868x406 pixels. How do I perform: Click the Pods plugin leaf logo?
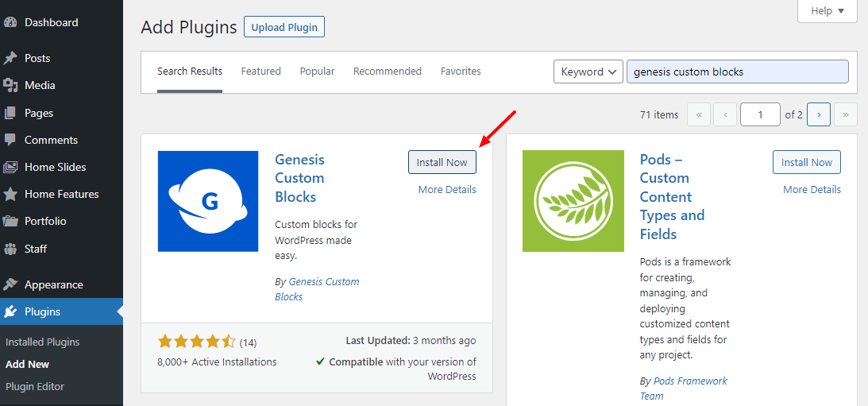tap(573, 201)
